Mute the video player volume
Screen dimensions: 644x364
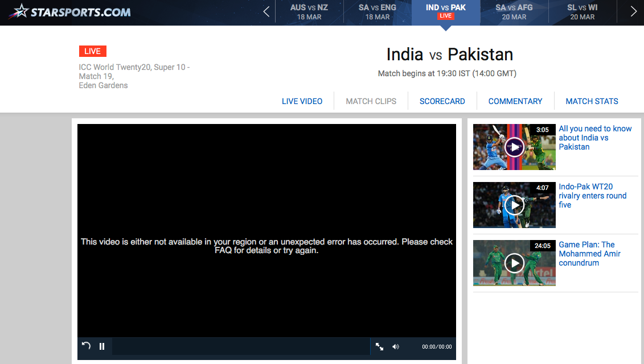pyautogui.click(x=396, y=347)
